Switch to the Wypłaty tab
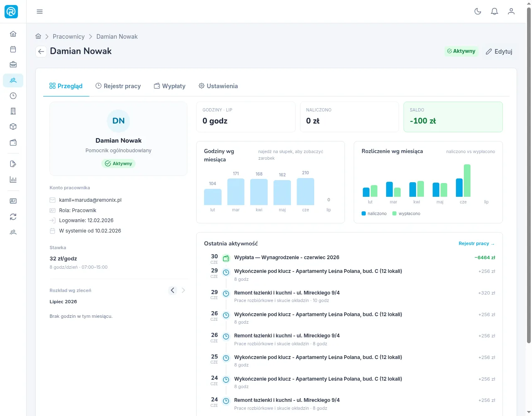Screen dimensions: 532x416 170,86
